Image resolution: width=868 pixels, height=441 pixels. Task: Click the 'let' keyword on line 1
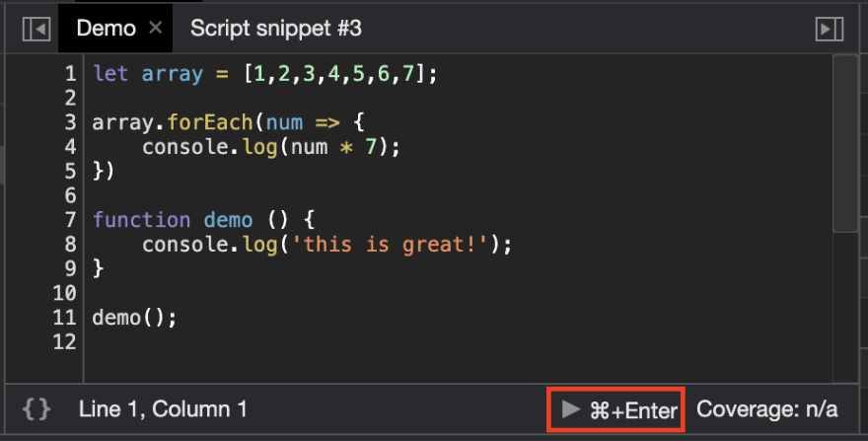click(x=110, y=74)
